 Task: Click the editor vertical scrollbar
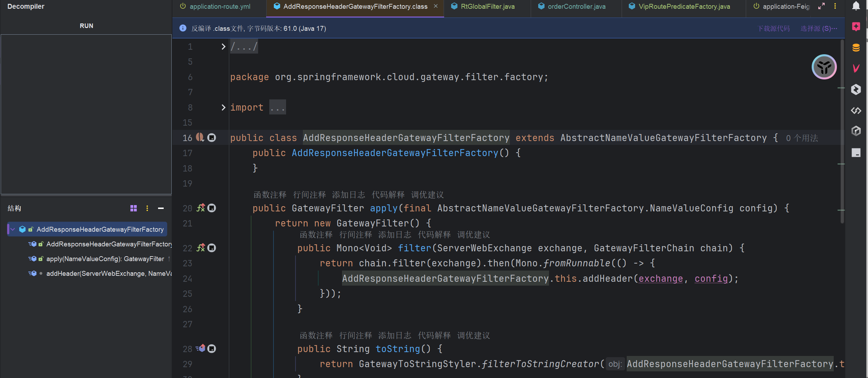(842, 133)
